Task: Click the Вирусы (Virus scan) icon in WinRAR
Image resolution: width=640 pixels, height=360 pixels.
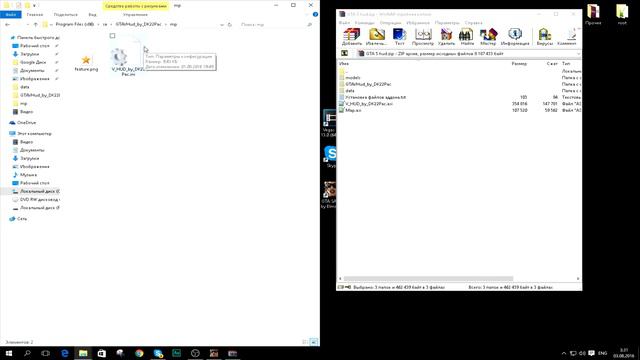Action: click(x=544, y=37)
